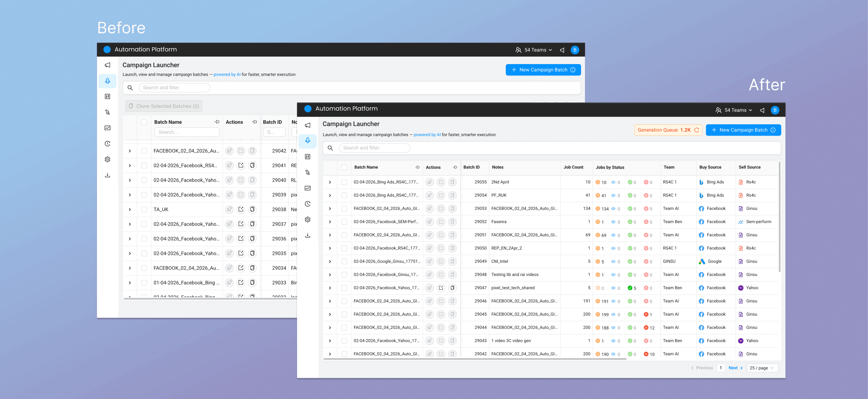Pin the Batch Name column in After table
The width and height of the screenshot is (868, 399).
(x=417, y=167)
